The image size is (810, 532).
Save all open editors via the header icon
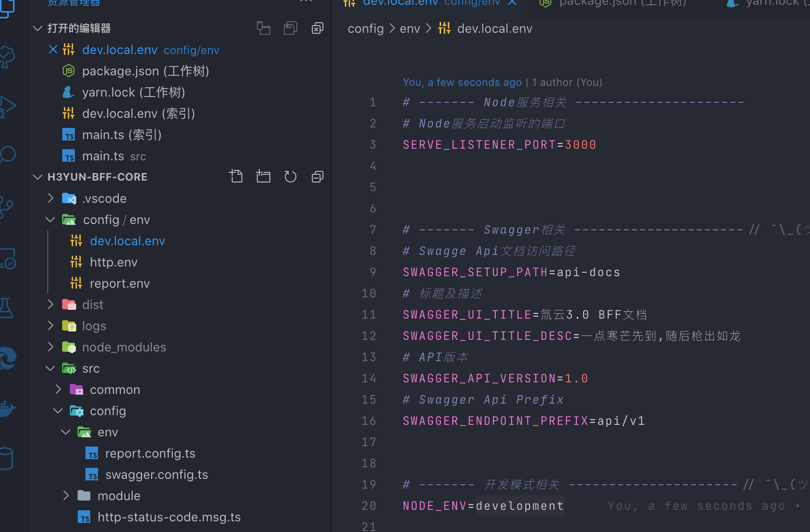tap(290, 28)
